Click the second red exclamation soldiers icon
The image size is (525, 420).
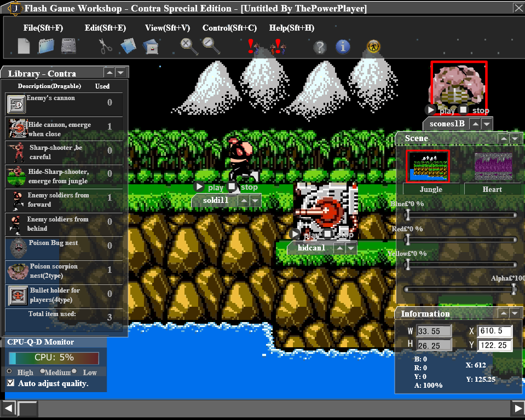pyautogui.click(x=279, y=46)
